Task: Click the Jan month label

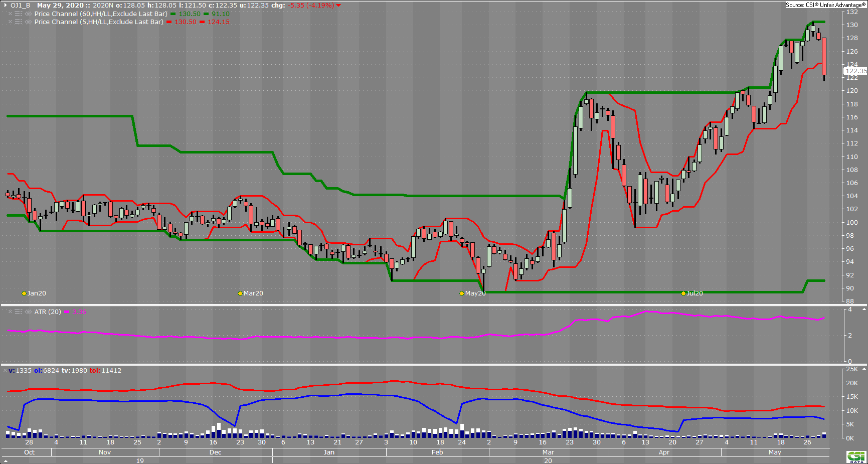Action: (329, 452)
